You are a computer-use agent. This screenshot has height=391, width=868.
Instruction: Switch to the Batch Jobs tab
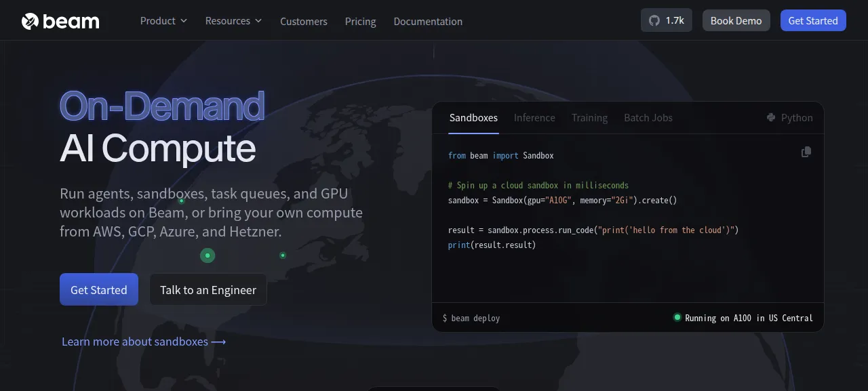[x=648, y=117]
